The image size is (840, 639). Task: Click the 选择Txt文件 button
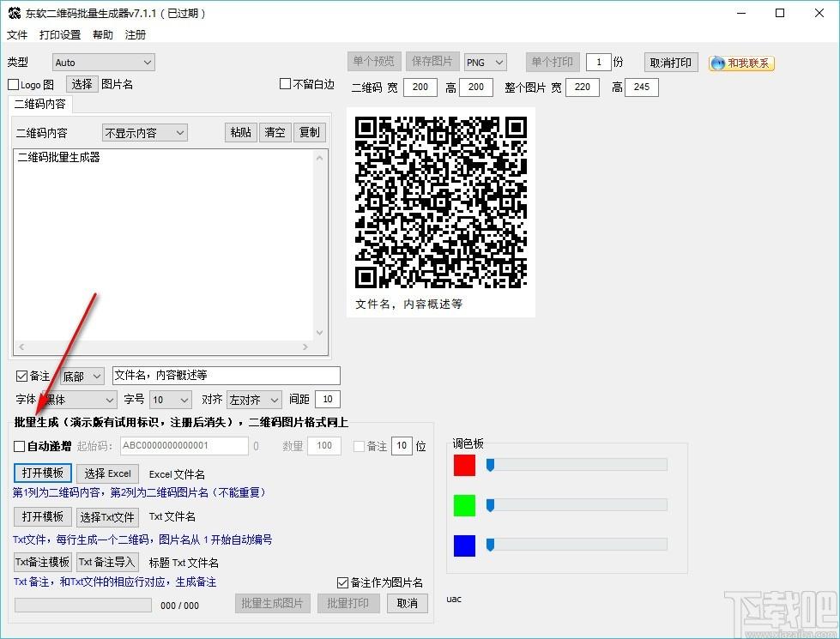(107, 517)
